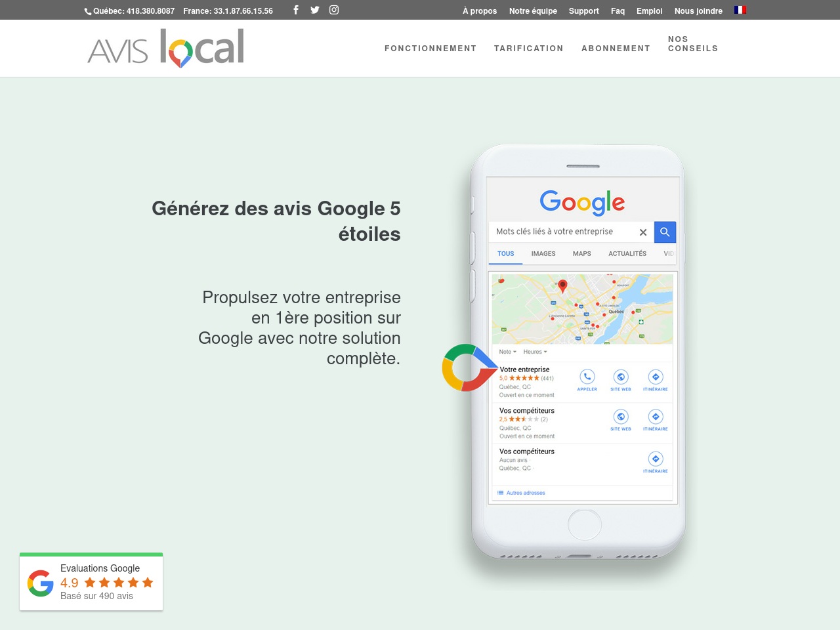Expand the Heures dropdown filter
840x630 pixels.
[535, 352]
